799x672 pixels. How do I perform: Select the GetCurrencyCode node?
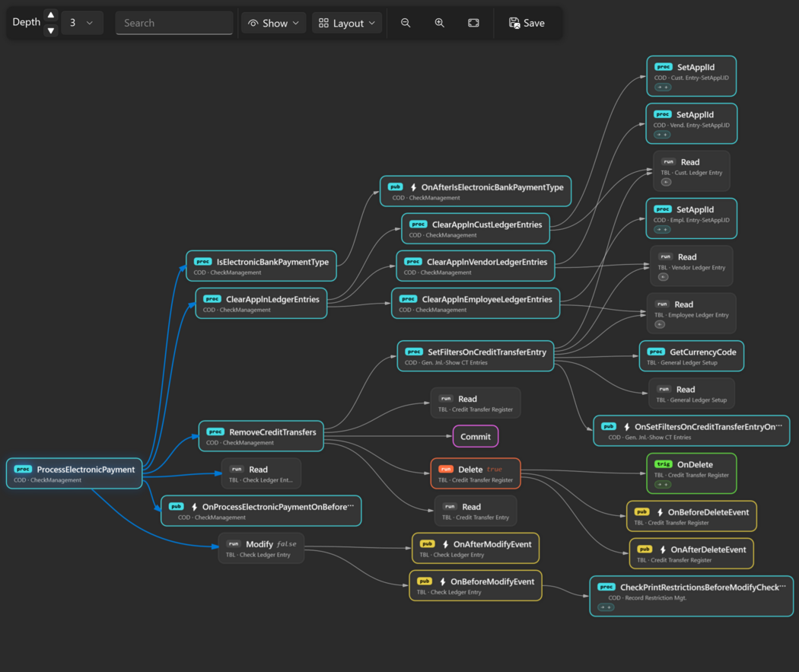click(x=692, y=356)
